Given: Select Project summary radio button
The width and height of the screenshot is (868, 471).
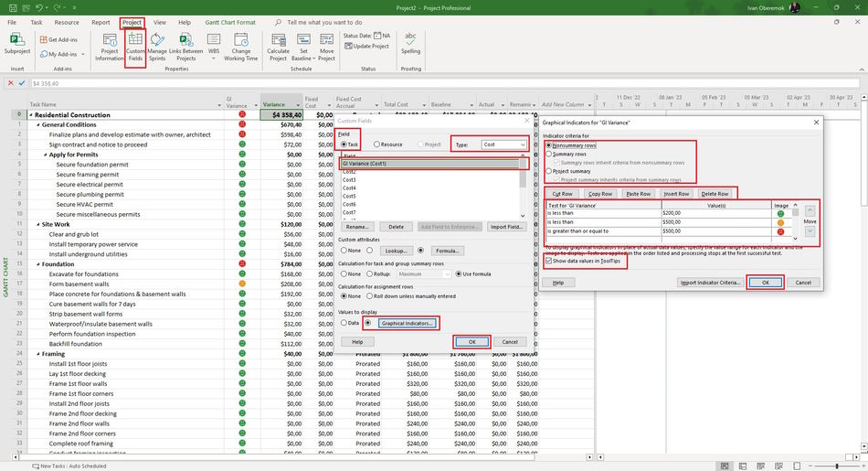Looking at the screenshot, I should pos(549,171).
